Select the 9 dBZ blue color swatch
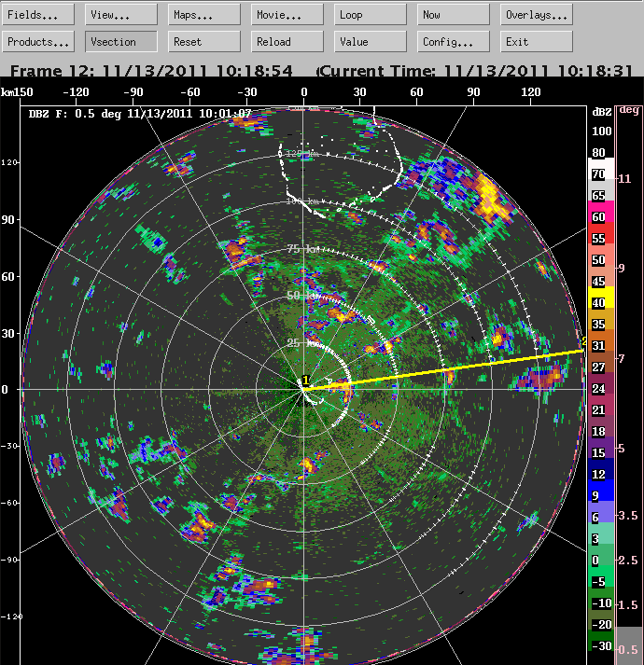The width and height of the screenshot is (644, 665). pyautogui.click(x=601, y=490)
